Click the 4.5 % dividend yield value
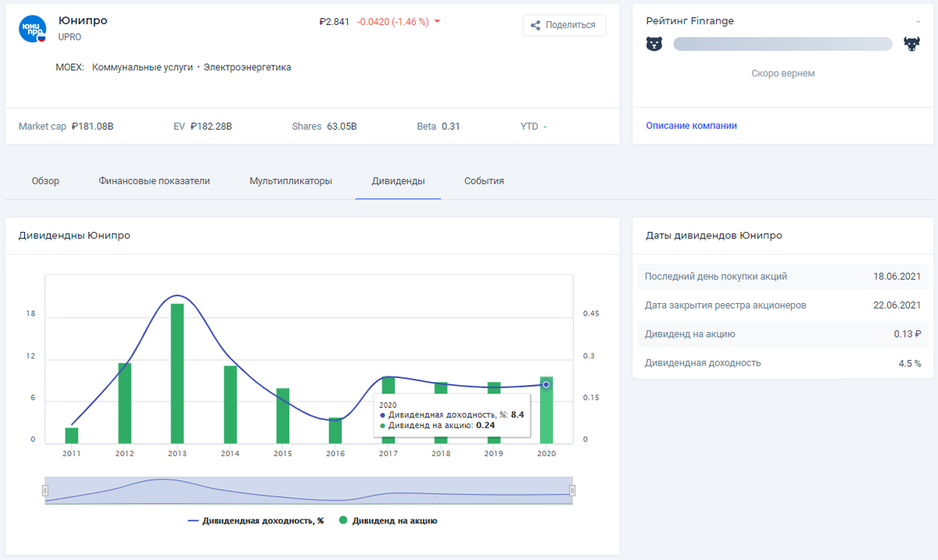 (910, 363)
